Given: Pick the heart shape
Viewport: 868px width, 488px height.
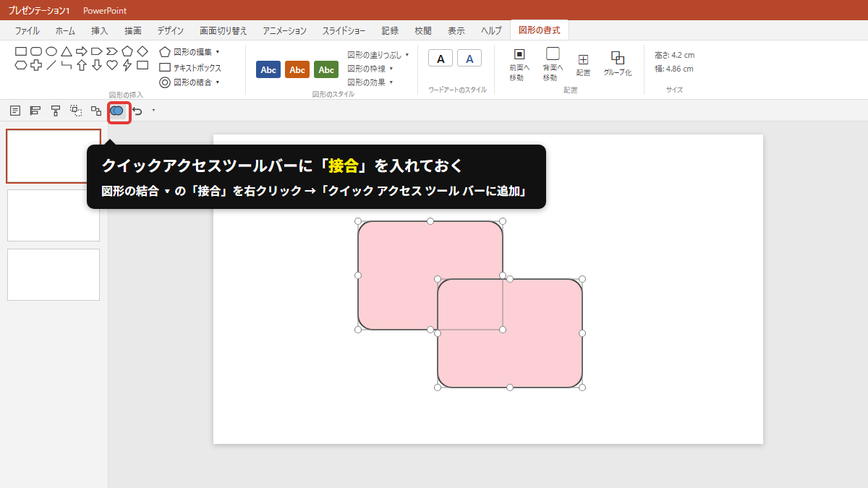Looking at the screenshot, I should pyautogui.click(x=112, y=65).
